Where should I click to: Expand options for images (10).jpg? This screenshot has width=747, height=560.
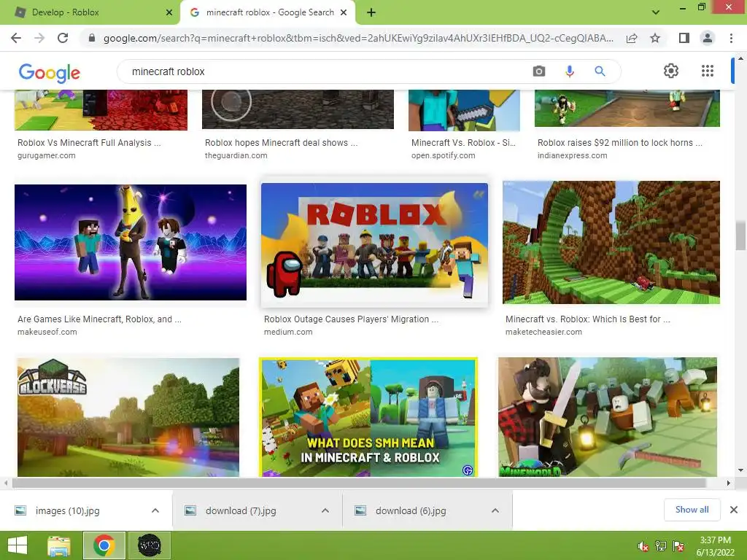(155, 510)
